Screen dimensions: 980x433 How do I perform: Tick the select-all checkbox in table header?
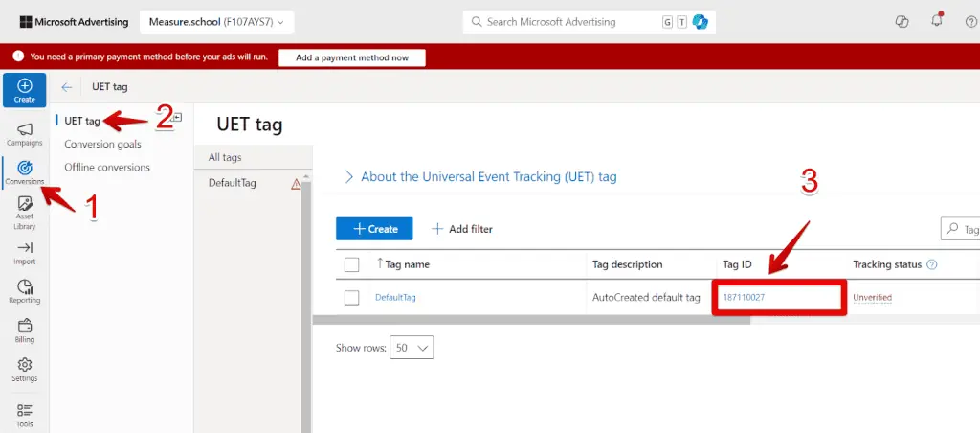point(352,264)
